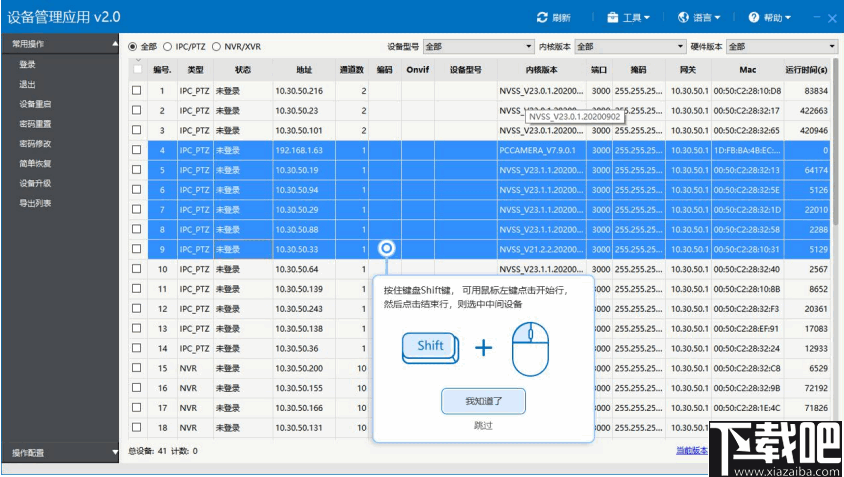Sort by the 运行时间(s) column header

[806, 69]
